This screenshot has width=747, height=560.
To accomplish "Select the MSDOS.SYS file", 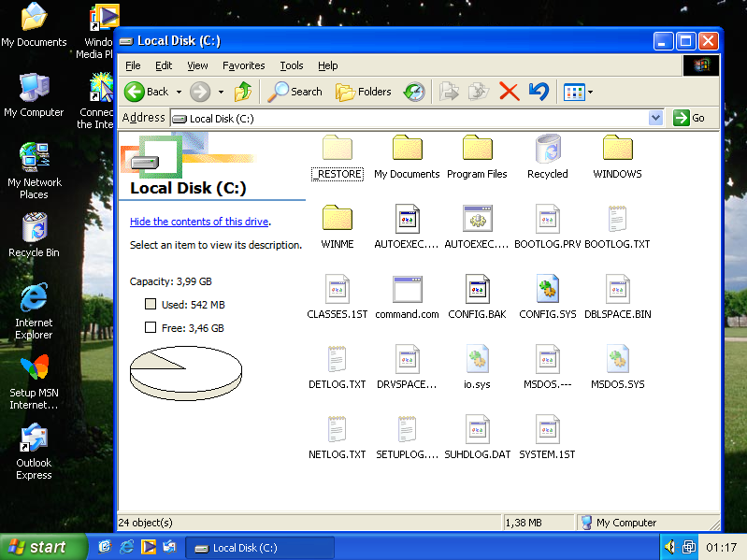I will (x=617, y=366).
